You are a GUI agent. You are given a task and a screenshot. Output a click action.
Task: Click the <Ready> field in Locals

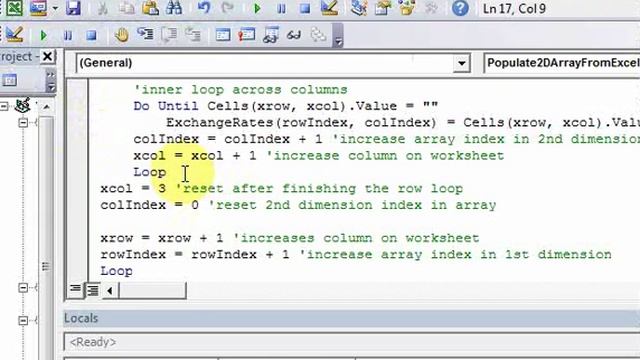click(352, 342)
